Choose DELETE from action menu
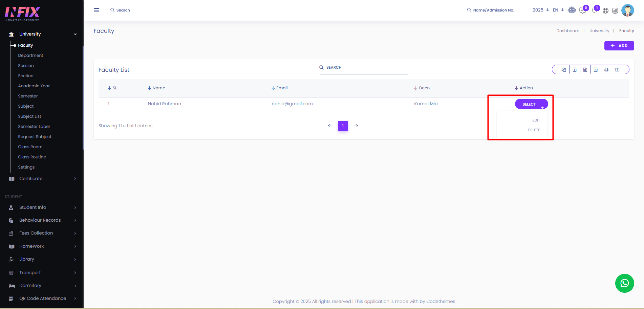The height and width of the screenshot is (309, 644). (534, 130)
